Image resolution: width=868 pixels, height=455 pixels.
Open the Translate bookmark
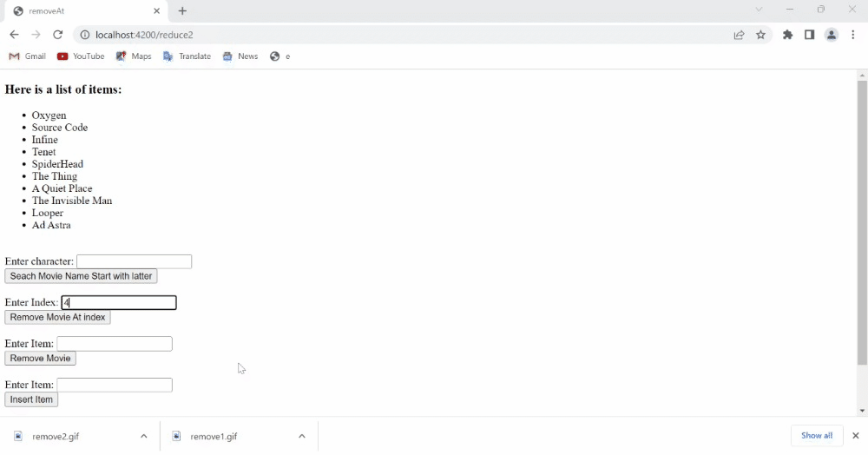coord(187,56)
